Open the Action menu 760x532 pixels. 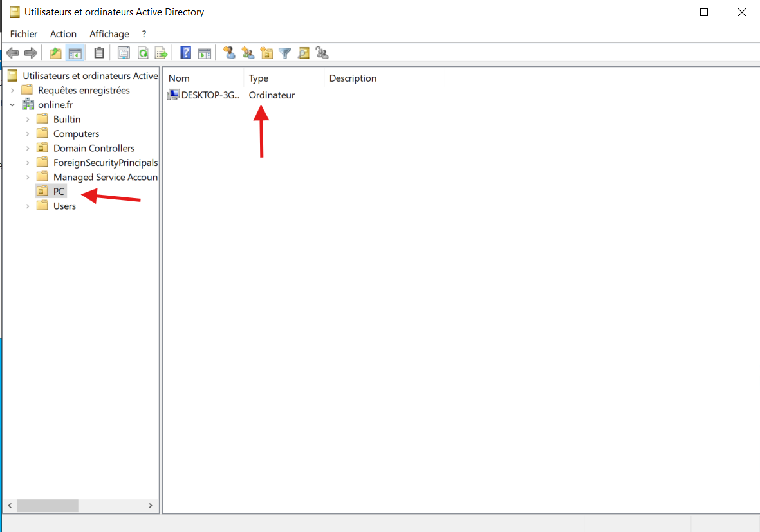[64, 34]
